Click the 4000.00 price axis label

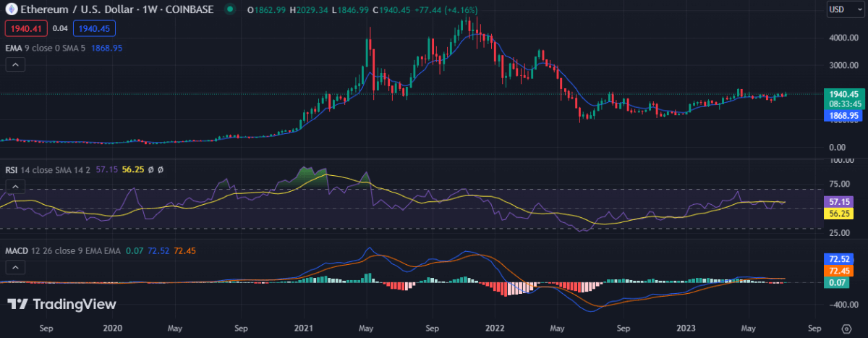[x=843, y=38]
